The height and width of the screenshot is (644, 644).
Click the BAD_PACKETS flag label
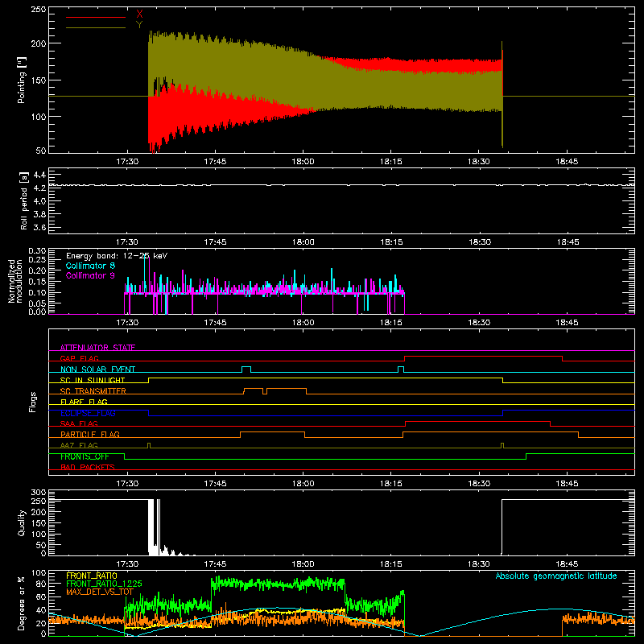point(88,467)
